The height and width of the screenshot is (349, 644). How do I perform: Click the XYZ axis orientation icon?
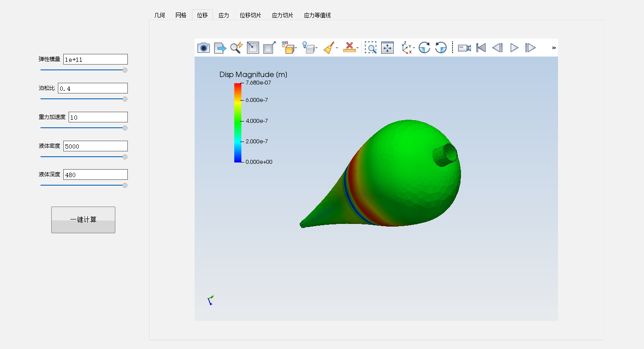tap(407, 48)
